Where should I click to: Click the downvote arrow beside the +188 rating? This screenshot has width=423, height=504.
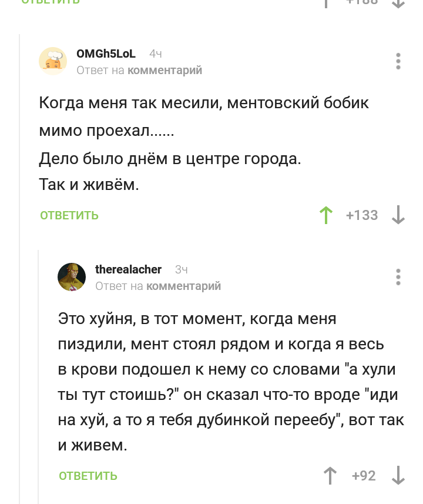398,3
